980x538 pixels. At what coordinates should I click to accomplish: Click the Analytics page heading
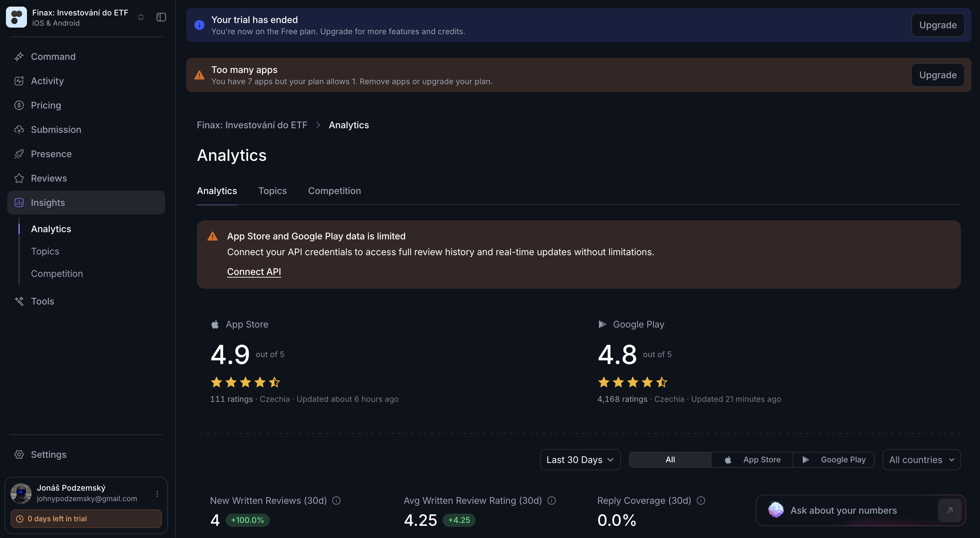(x=232, y=155)
